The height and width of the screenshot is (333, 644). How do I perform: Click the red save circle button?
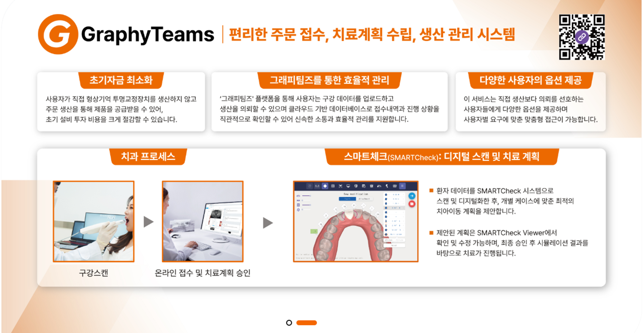(x=412, y=204)
